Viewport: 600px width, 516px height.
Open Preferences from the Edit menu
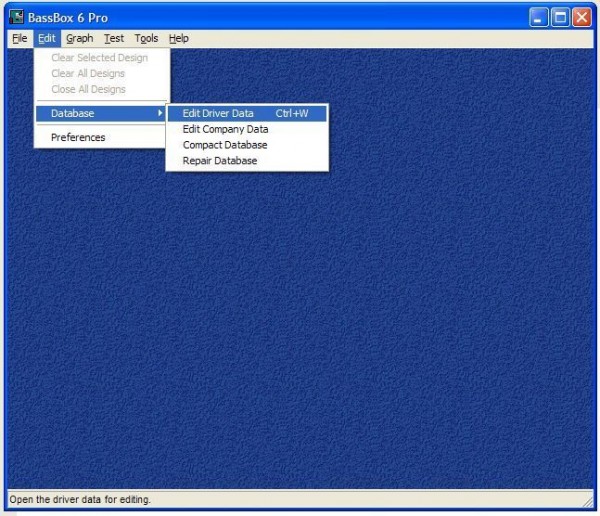pyautogui.click(x=78, y=138)
